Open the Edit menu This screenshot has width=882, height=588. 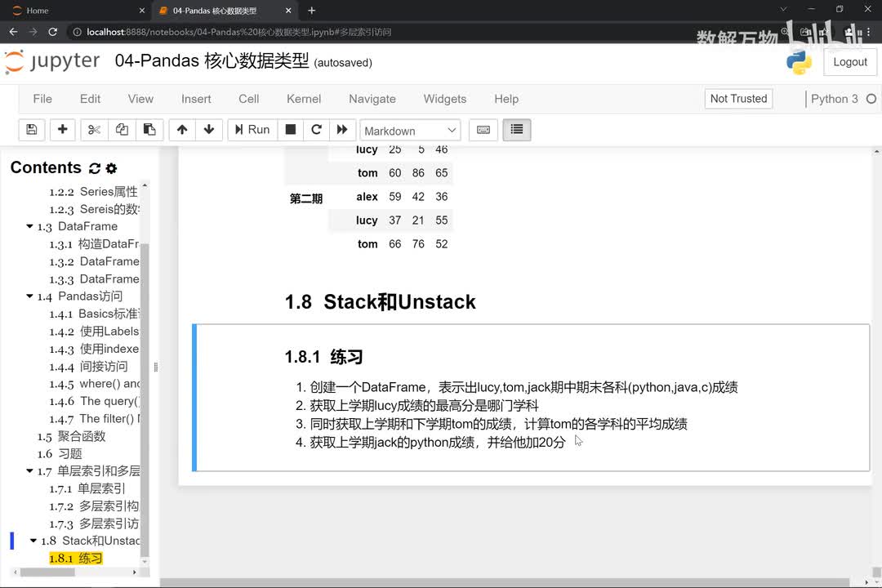click(x=90, y=99)
